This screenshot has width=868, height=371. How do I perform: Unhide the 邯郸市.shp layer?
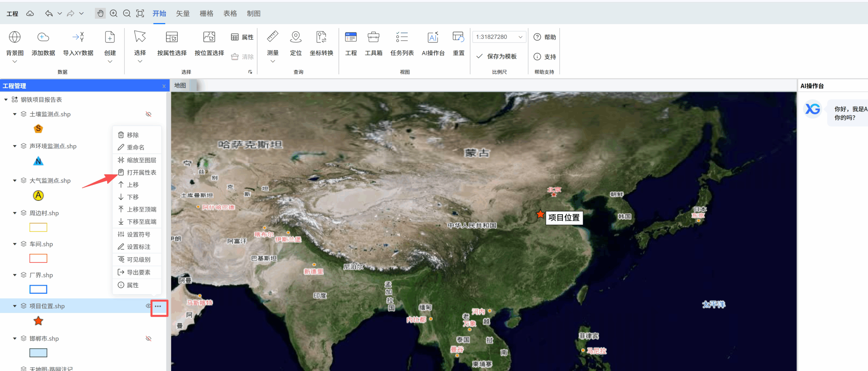[x=149, y=338]
